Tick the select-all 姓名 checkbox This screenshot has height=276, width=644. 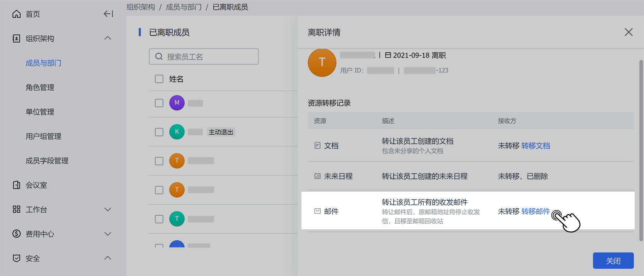159,79
